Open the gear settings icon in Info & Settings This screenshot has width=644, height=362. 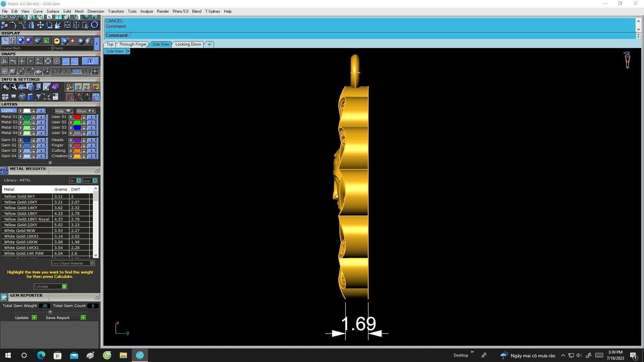(5, 87)
